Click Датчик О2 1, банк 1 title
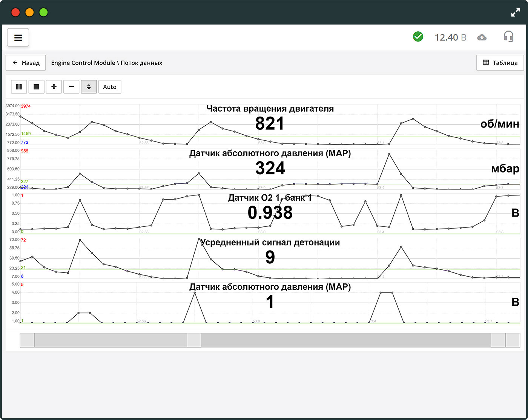The height and width of the screenshot is (420, 528). tap(270, 198)
